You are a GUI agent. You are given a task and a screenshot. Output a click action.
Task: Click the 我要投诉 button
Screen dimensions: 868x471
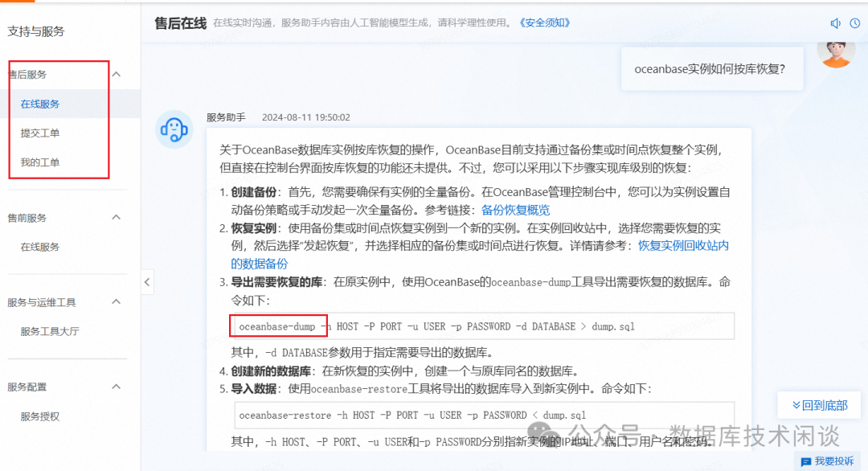click(x=827, y=461)
